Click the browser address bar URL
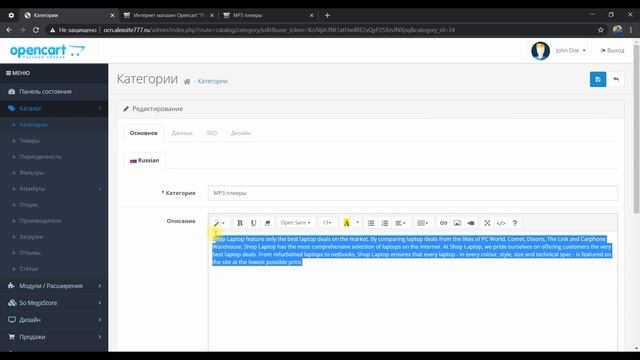 point(279,30)
